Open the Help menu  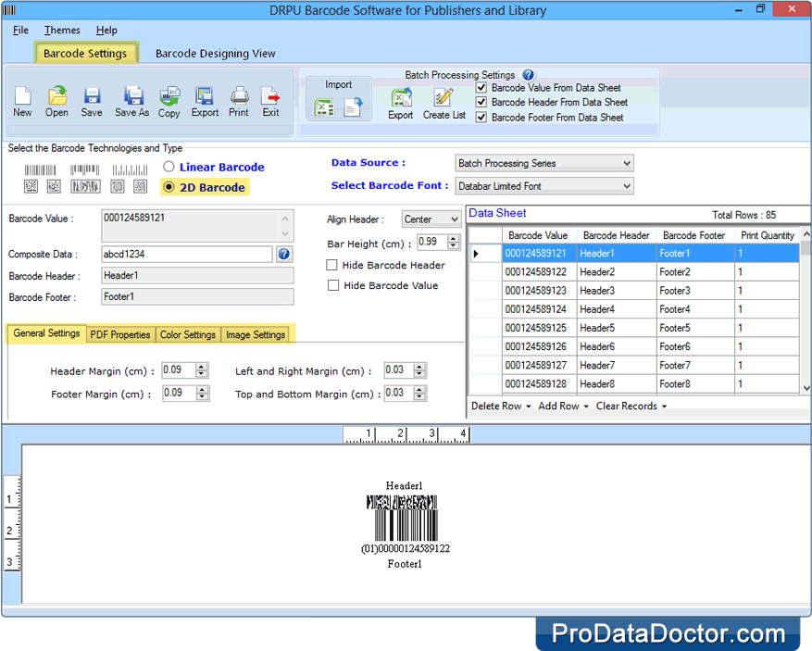coord(106,30)
